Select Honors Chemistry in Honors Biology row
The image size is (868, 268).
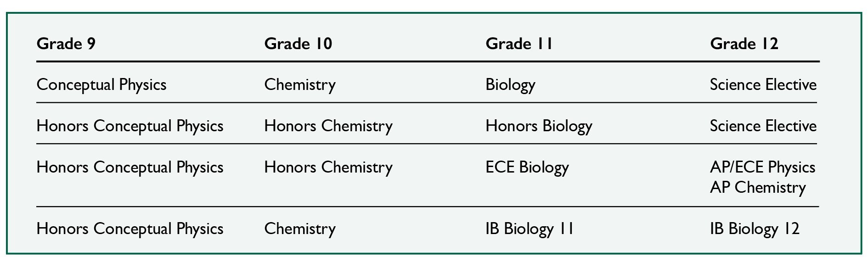328,126
